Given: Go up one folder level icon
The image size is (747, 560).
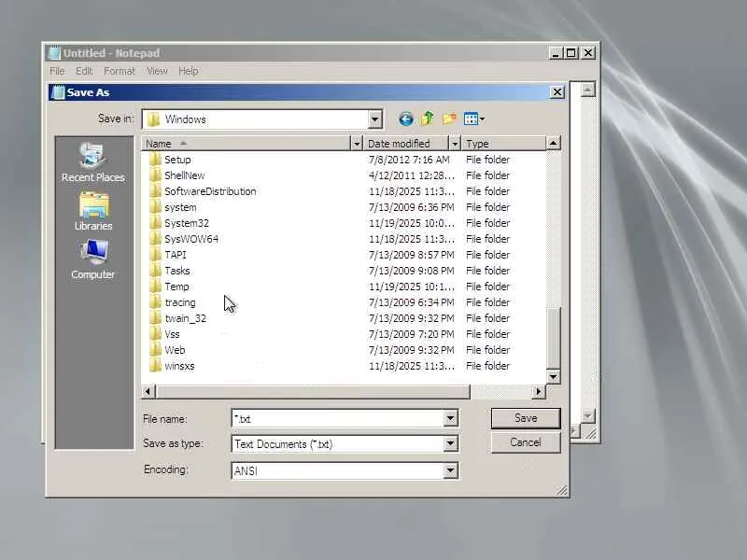Looking at the screenshot, I should pyautogui.click(x=428, y=119).
